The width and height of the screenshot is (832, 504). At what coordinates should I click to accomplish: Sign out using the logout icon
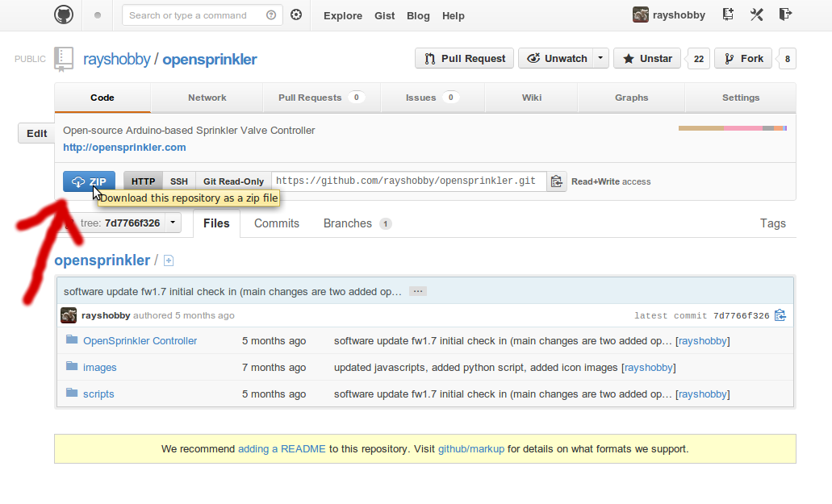785,15
